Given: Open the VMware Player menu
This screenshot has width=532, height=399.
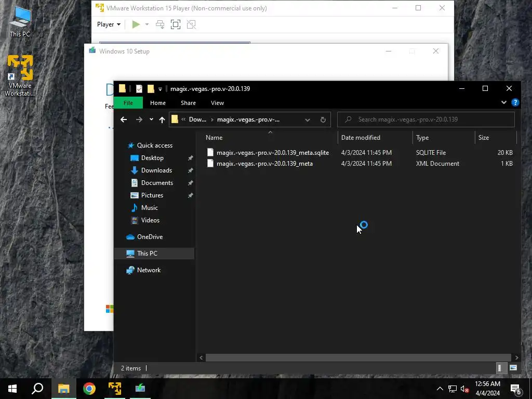Looking at the screenshot, I should pyautogui.click(x=109, y=24).
